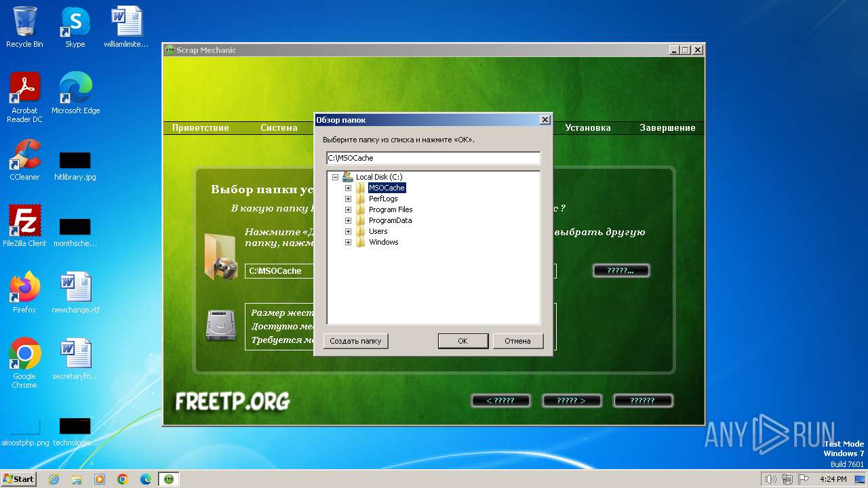Open the williamlimite Word document icon
868x488 pixels.
126,27
